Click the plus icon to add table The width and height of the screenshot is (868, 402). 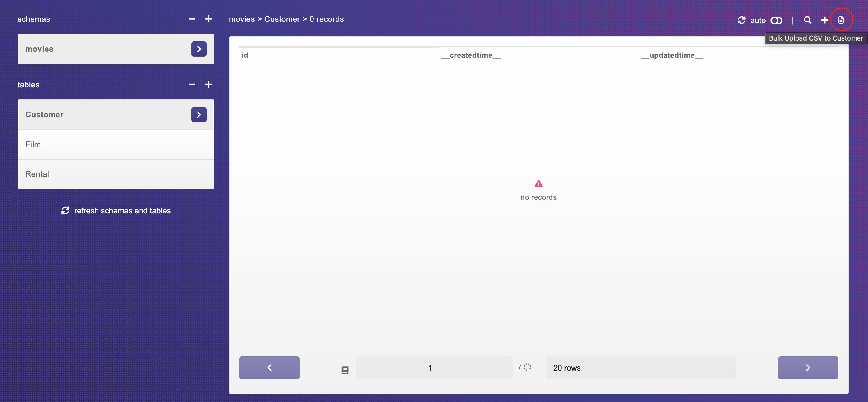[208, 84]
